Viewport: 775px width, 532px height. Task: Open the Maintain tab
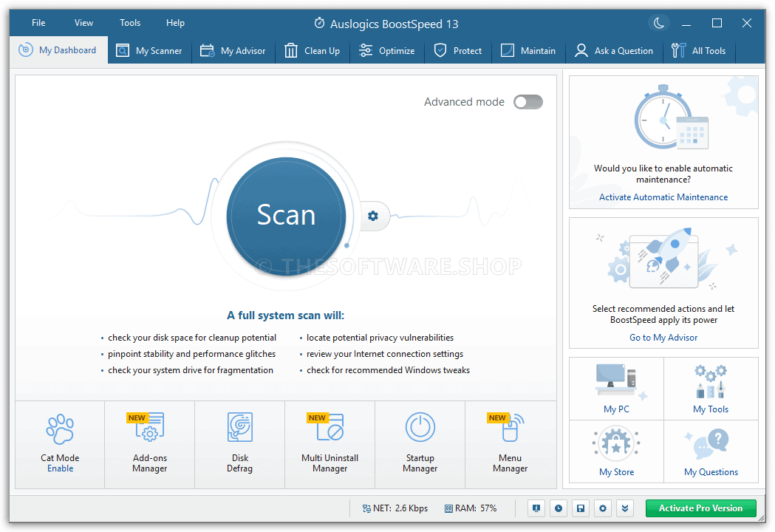pyautogui.click(x=528, y=50)
